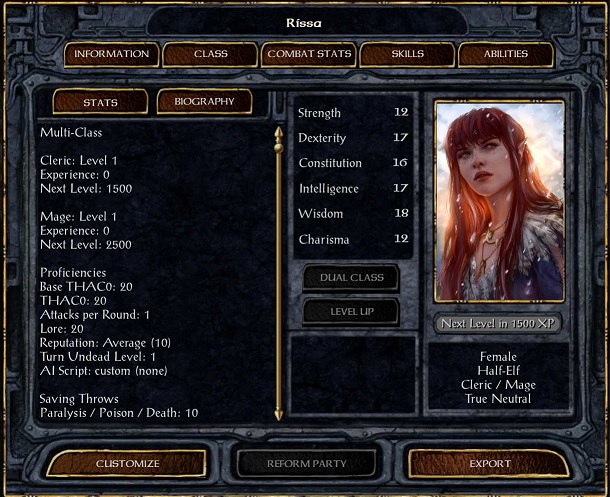Switch to the Skills tab
Viewport: 610px width, 497px height.
407,54
